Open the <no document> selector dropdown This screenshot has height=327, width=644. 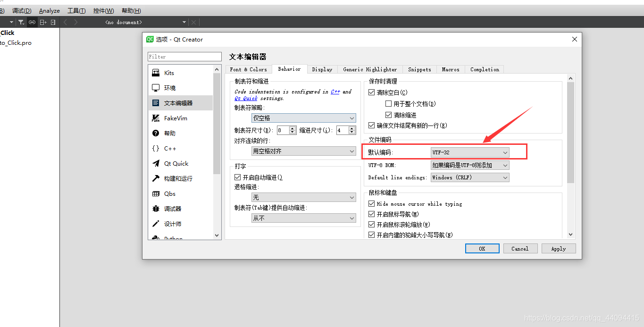click(x=145, y=22)
